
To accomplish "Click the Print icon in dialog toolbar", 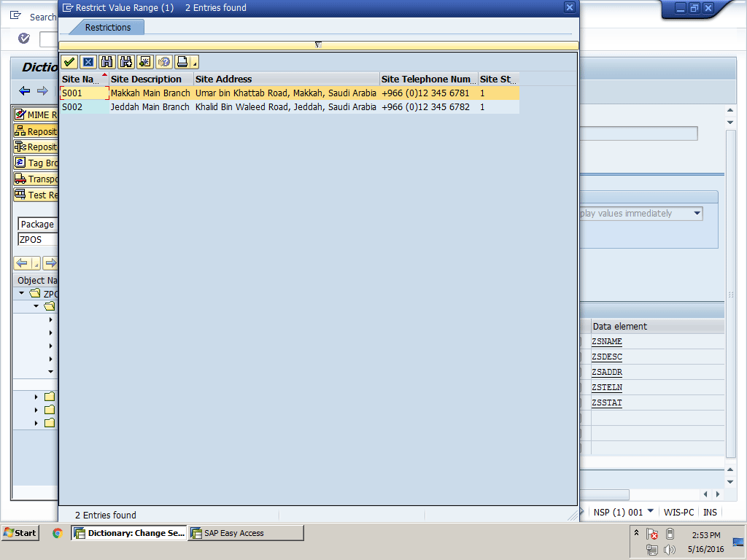I will coord(182,62).
